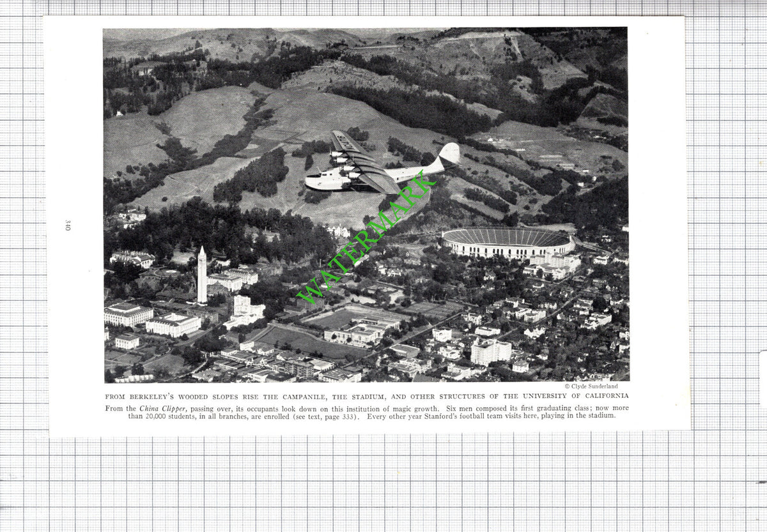Click the Campanile tower in the photo
Viewport: 767px width, 532px height.
pyautogui.click(x=202, y=275)
